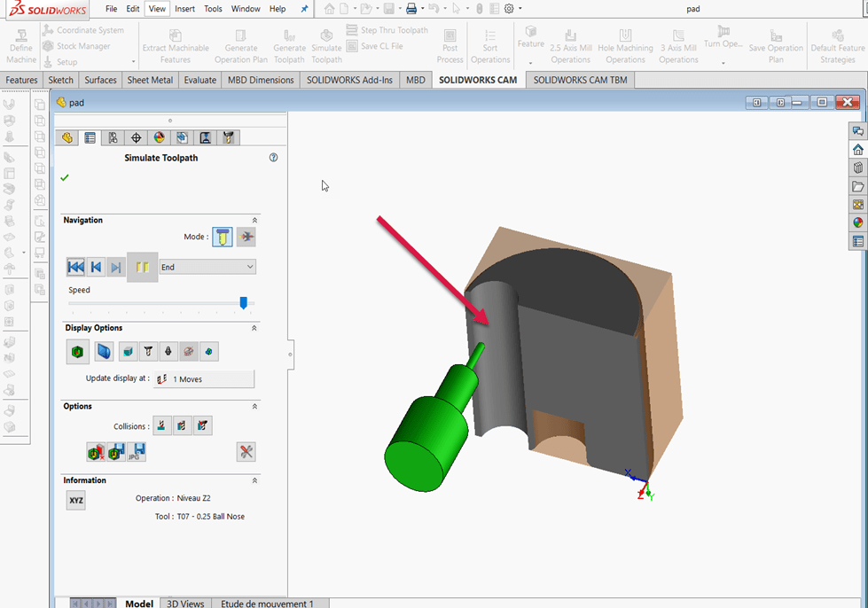The image size is (868, 608).
Task: Adjust the simulation Speed slider handle
Action: point(243,302)
